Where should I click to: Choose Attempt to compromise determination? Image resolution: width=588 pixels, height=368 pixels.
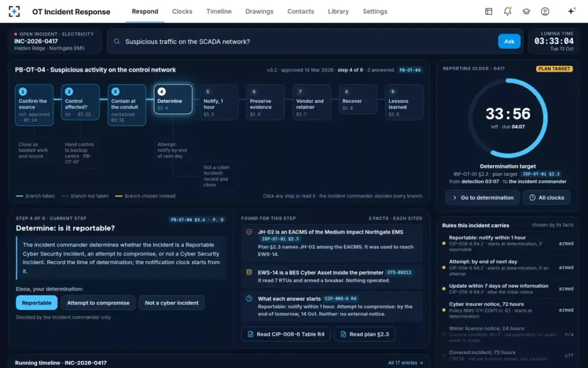[x=98, y=303]
